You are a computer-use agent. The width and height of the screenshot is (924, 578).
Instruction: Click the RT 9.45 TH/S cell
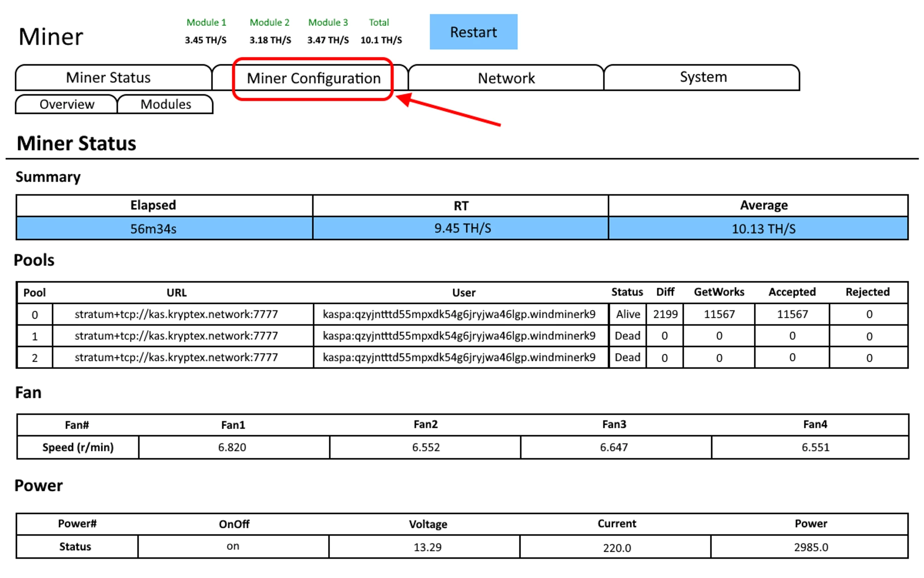[x=462, y=229]
